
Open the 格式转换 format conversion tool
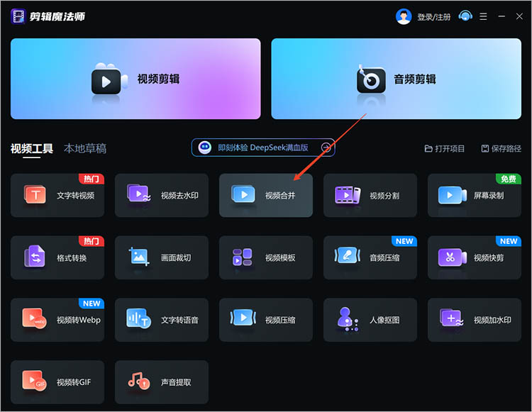coord(57,257)
